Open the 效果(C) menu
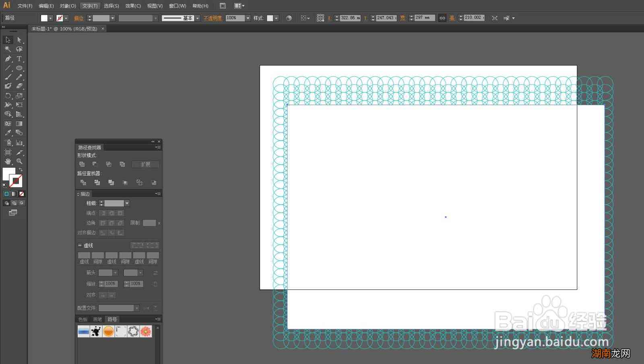 (133, 6)
